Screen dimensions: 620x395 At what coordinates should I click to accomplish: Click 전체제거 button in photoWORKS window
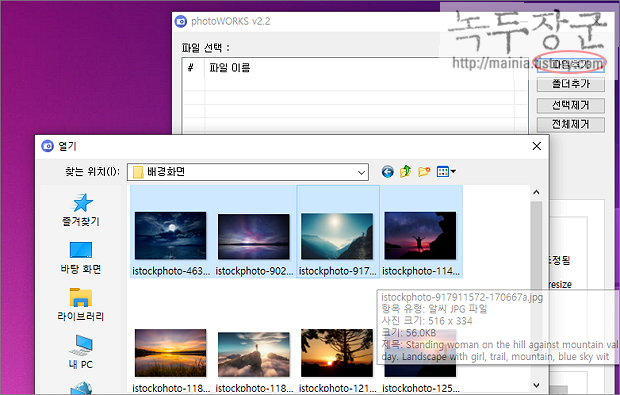(571, 125)
